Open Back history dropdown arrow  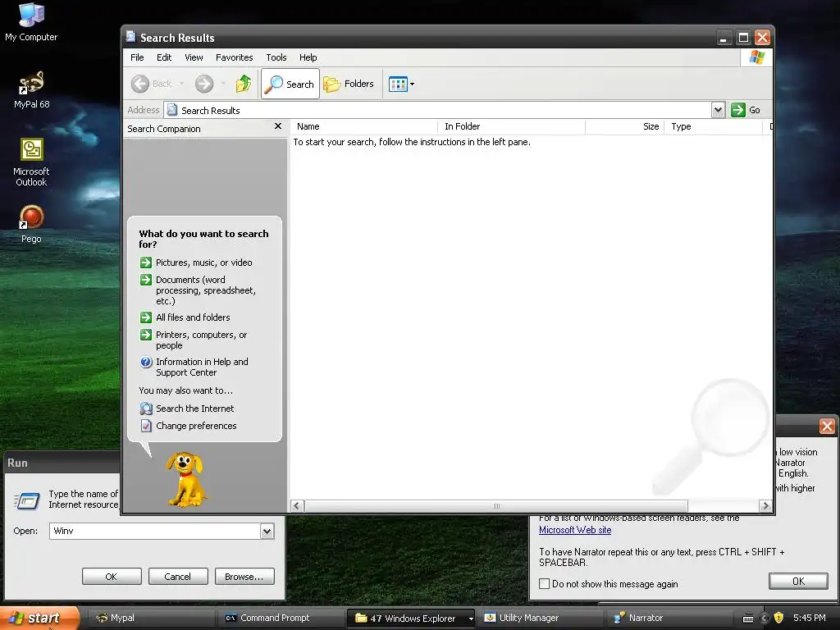(181, 84)
